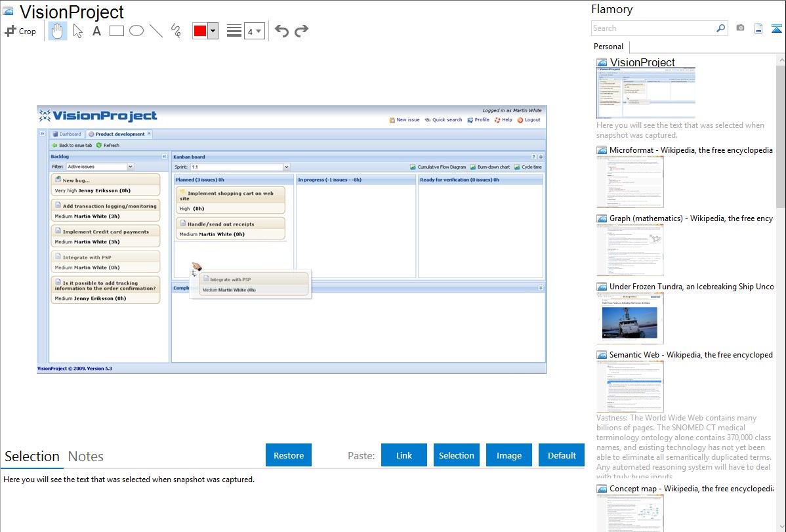This screenshot has width=786, height=532.
Task: Open the line width 4 dropdown
Action: tap(255, 31)
